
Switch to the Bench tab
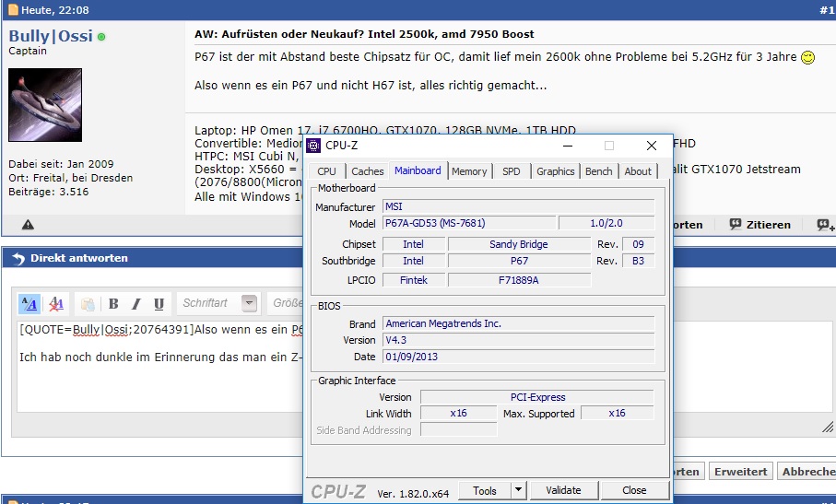click(x=599, y=171)
